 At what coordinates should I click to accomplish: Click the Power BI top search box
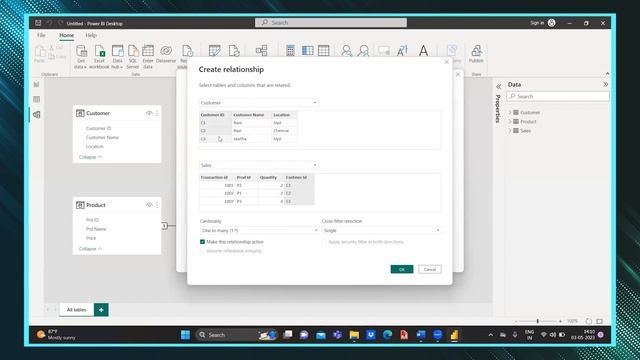331,23
